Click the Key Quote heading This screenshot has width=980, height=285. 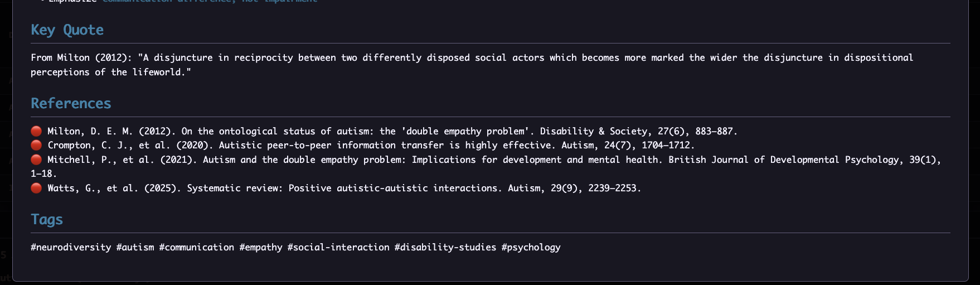coord(67,30)
